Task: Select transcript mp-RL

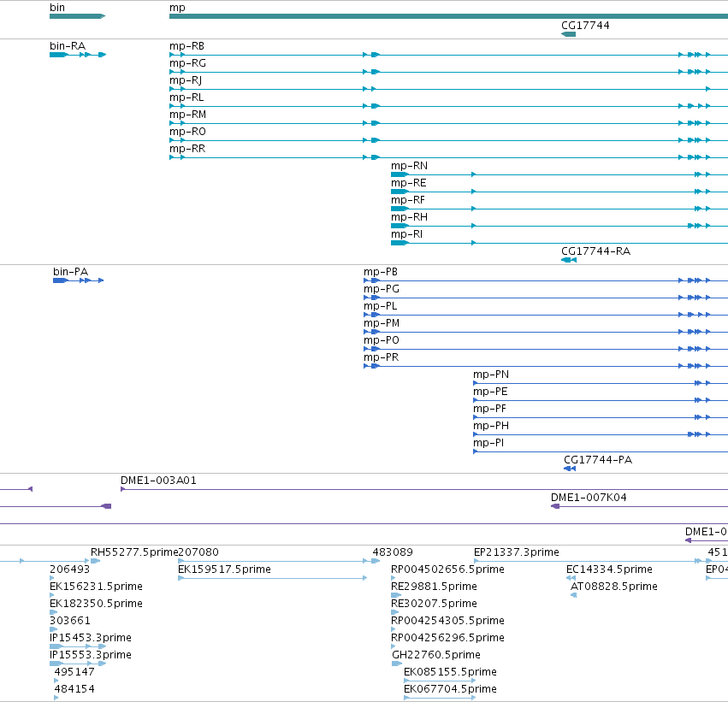Action: 186,97
